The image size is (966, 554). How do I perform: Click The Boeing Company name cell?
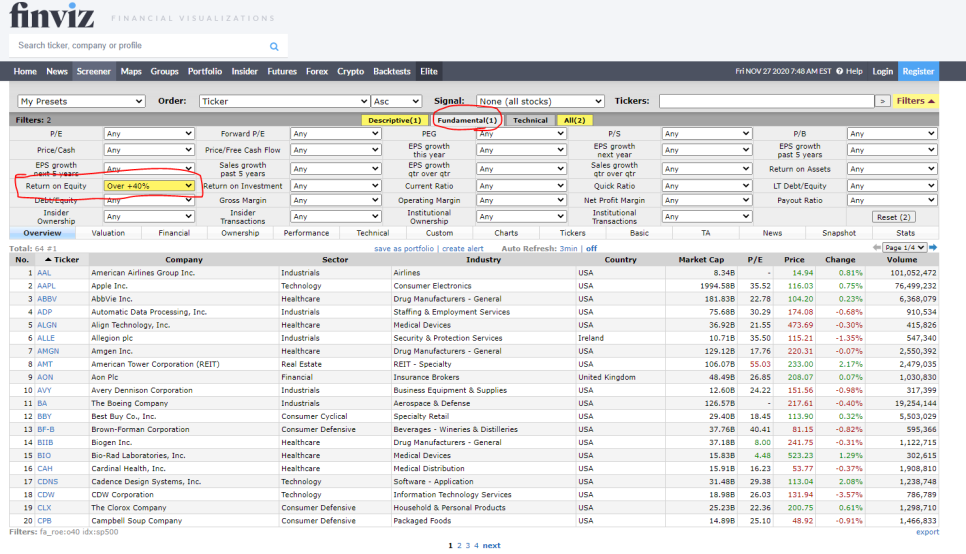(x=184, y=404)
